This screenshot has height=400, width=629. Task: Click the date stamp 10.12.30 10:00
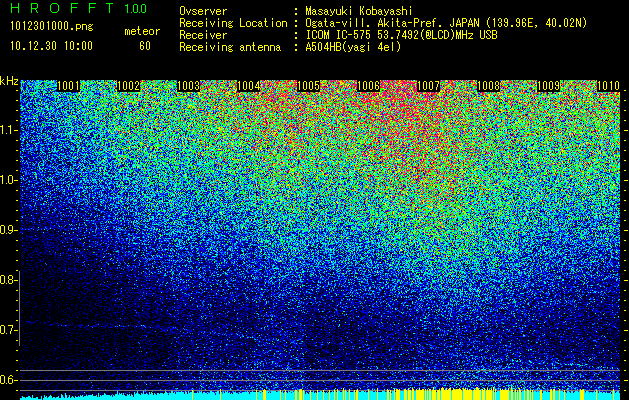click(x=51, y=46)
